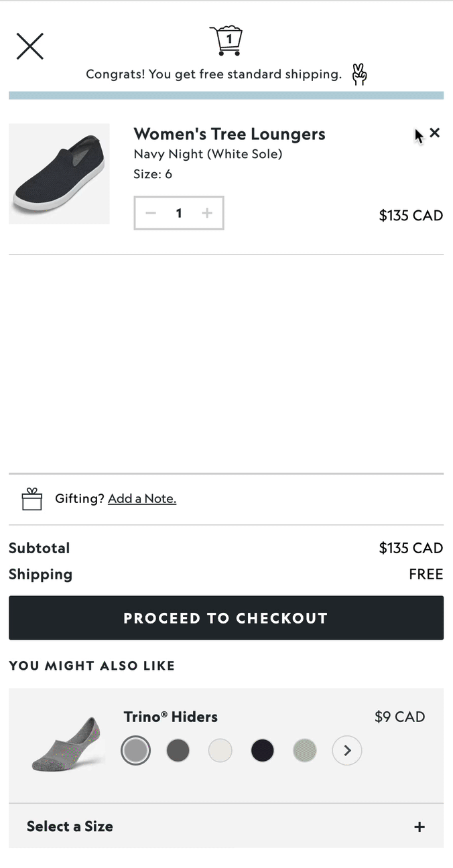Pick the white Hiders color swatch
453x868 pixels.
(x=220, y=751)
